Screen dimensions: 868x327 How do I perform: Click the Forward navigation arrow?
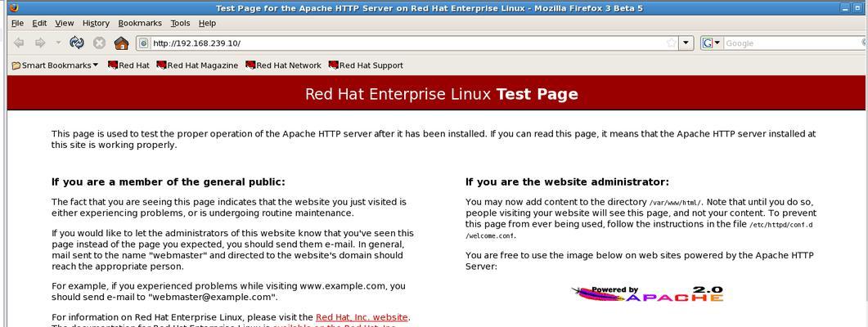[x=39, y=43]
